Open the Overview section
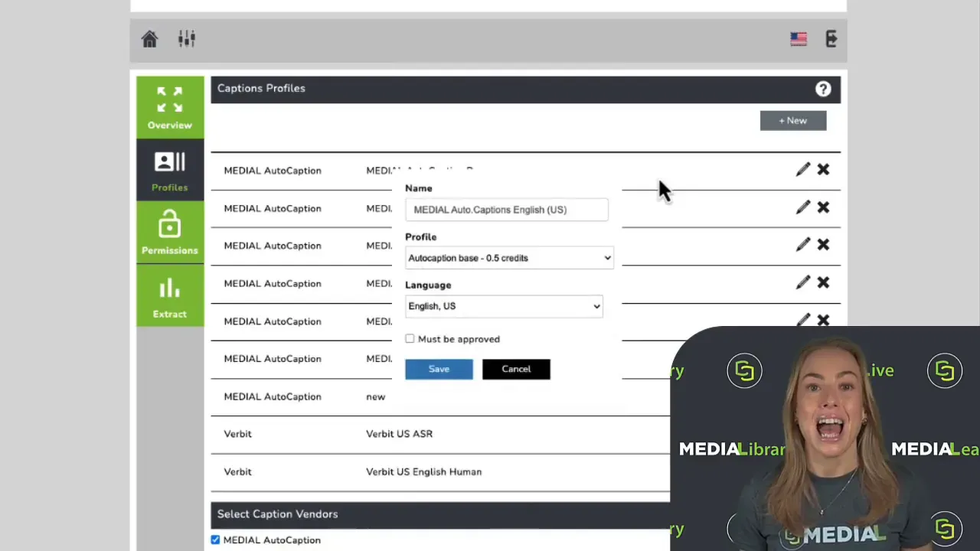Image resolution: width=980 pixels, height=551 pixels. point(170,107)
